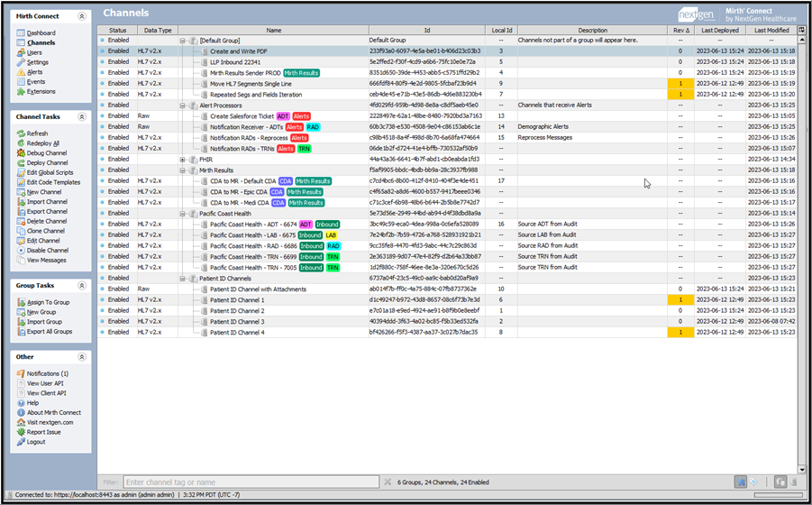This screenshot has height=505, width=812.
Task: Click Visit nextgen.com link
Action: [50, 423]
